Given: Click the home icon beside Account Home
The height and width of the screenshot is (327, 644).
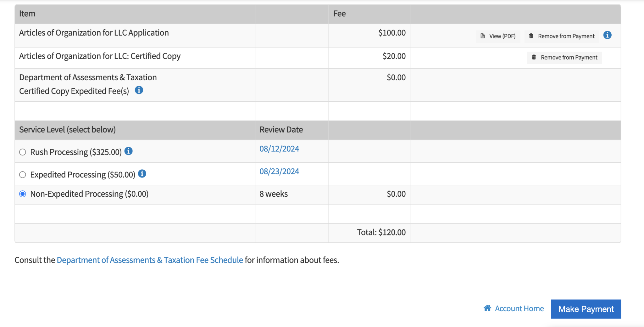Looking at the screenshot, I should click(487, 308).
